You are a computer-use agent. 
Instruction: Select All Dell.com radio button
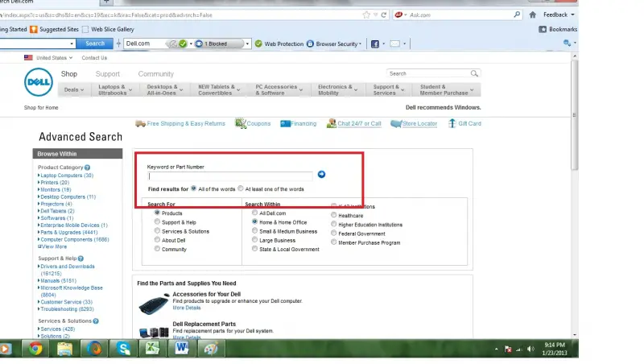(x=254, y=213)
